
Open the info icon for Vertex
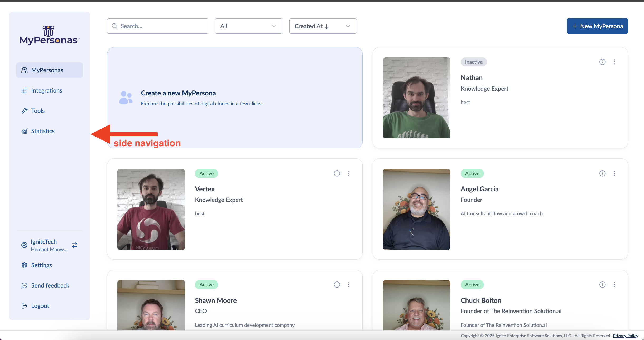click(337, 173)
